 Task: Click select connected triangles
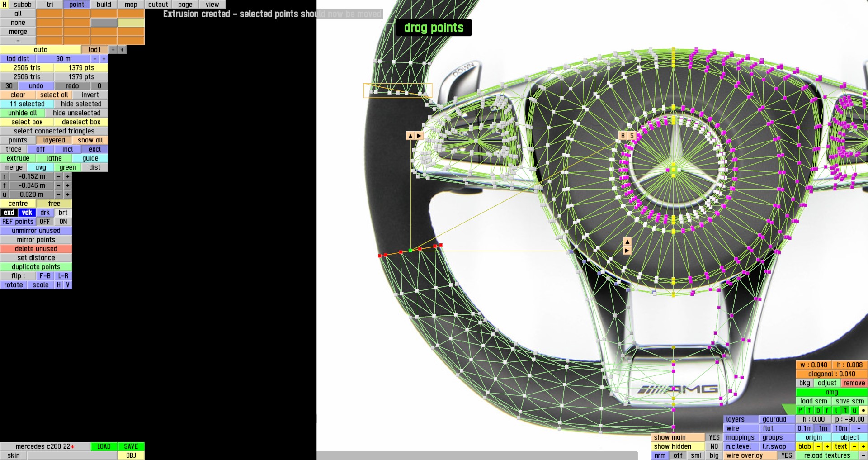click(54, 131)
